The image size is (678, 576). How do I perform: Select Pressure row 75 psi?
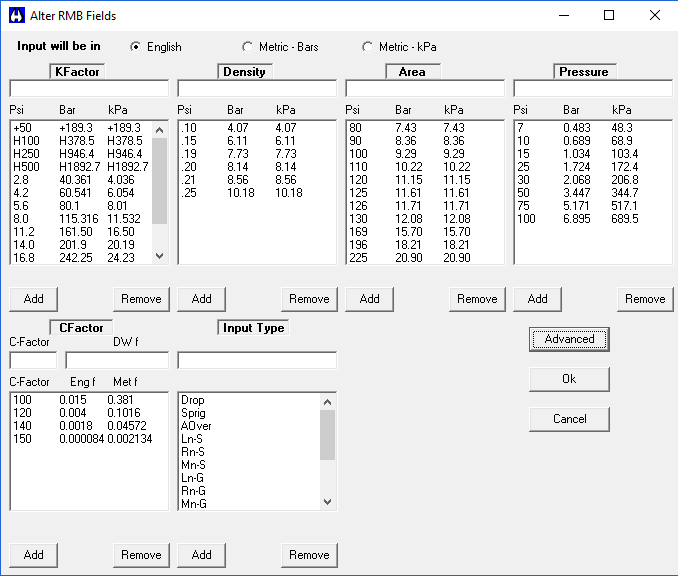pyautogui.click(x=593, y=206)
